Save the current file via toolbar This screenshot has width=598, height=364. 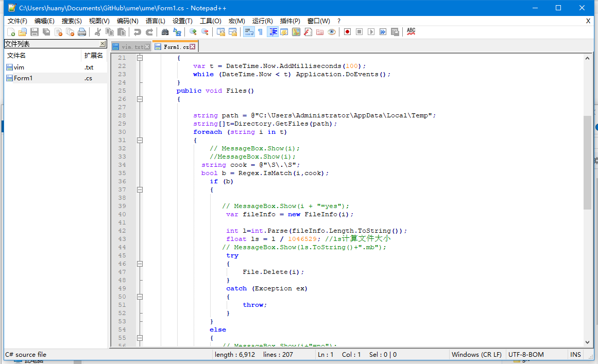coord(35,32)
